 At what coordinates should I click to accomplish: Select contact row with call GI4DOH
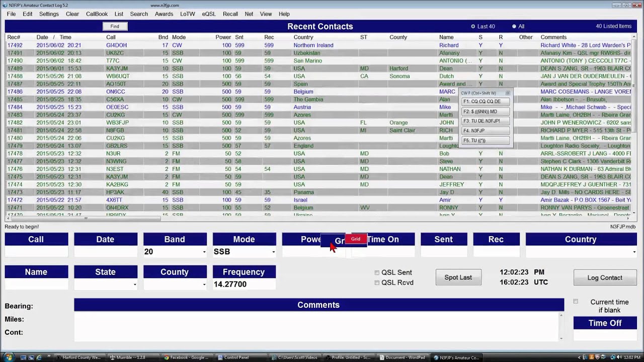[x=318, y=45]
